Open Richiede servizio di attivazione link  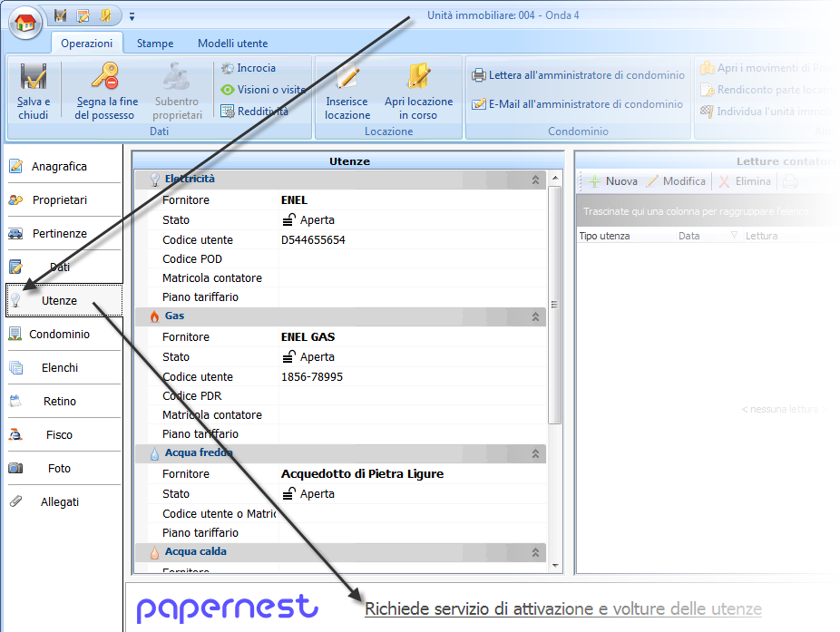click(563, 609)
